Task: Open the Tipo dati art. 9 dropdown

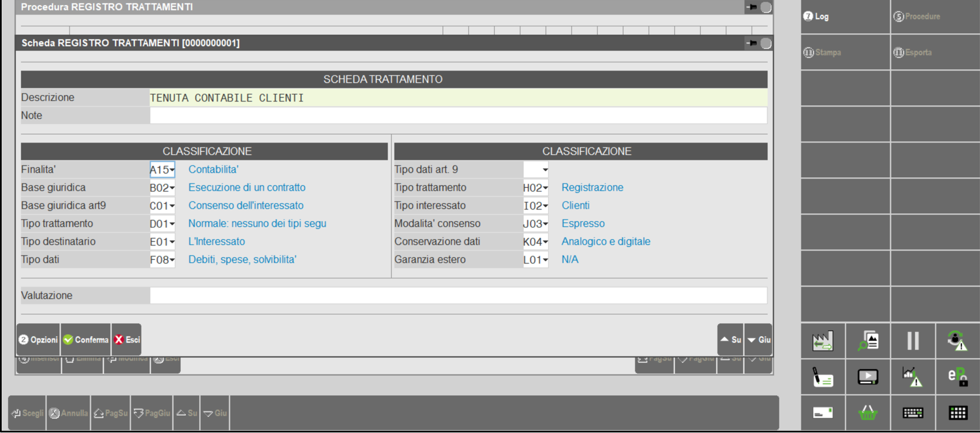Action: 545,170
